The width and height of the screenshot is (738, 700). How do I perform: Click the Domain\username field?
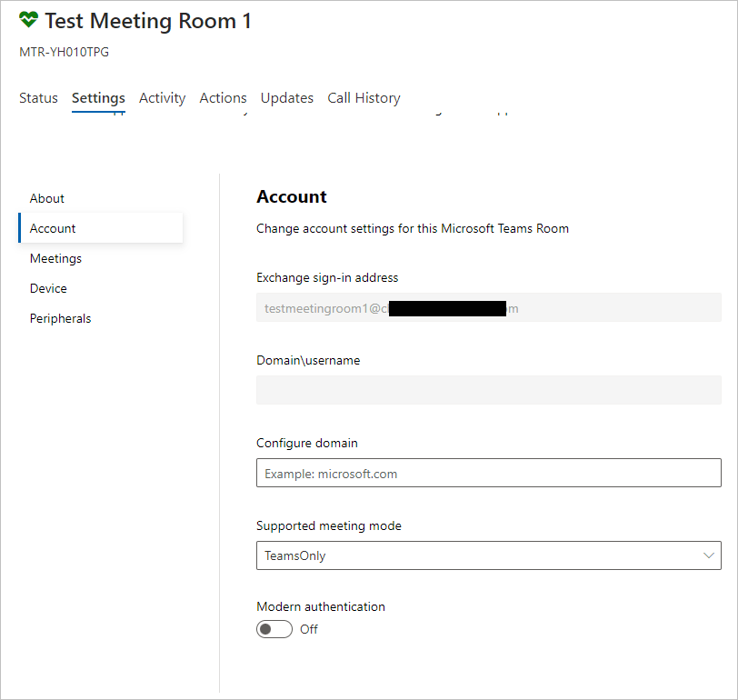pos(489,390)
